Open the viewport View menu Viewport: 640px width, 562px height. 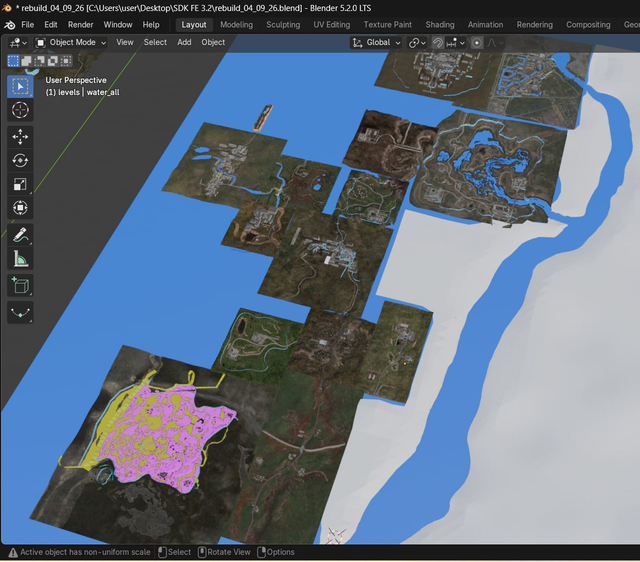(124, 42)
